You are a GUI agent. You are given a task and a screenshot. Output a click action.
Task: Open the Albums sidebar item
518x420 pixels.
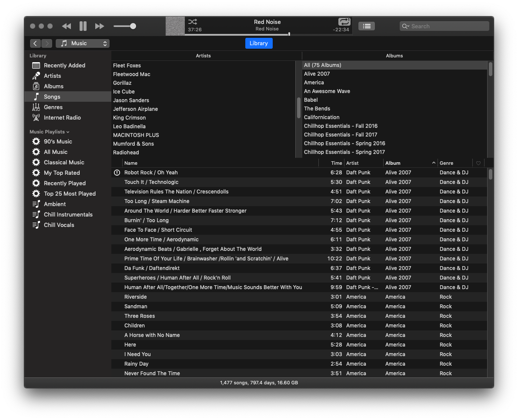click(x=68, y=86)
